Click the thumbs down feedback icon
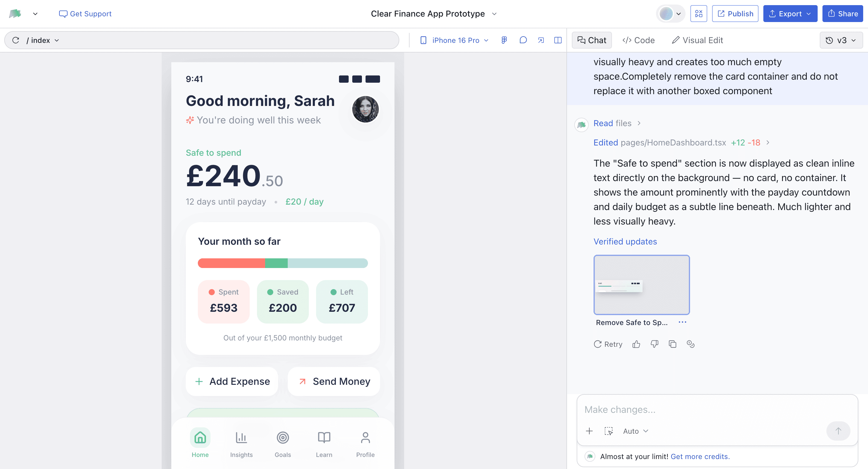The width and height of the screenshot is (868, 469). pos(654,344)
